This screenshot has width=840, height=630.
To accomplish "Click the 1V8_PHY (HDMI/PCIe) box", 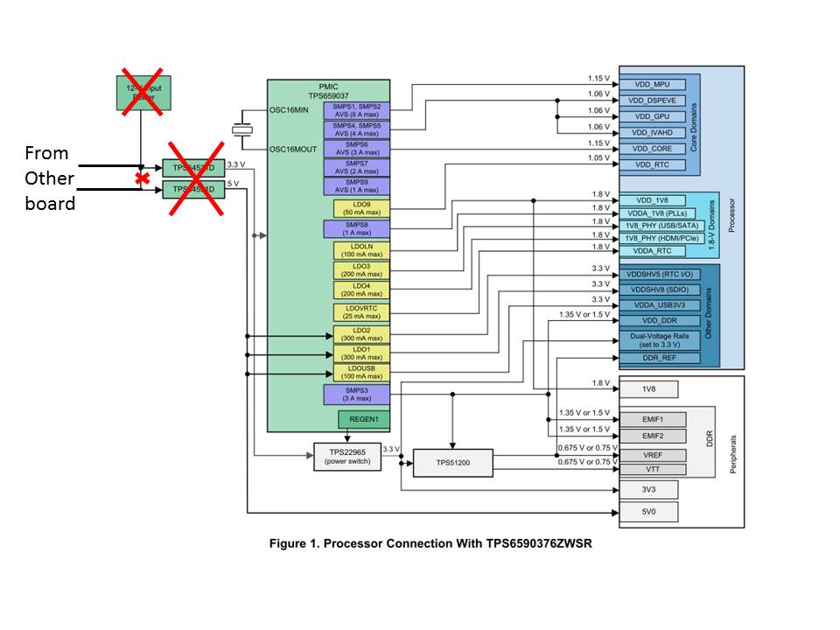I will click(x=661, y=238).
